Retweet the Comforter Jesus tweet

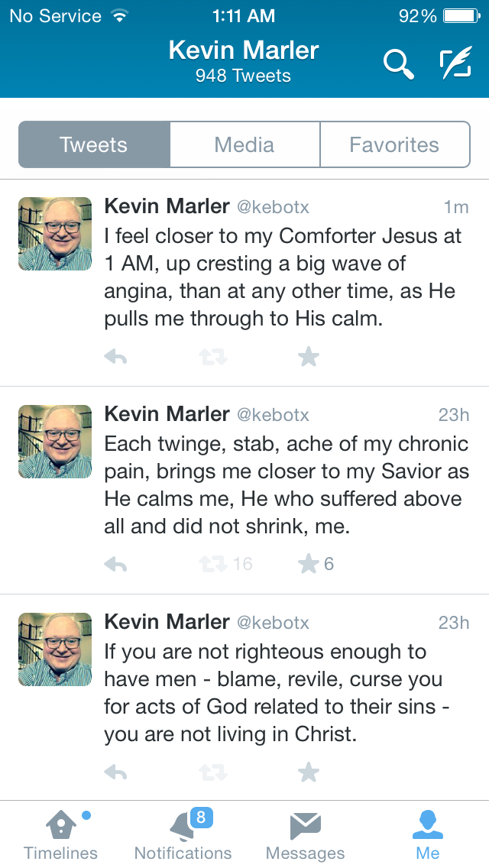213,357
